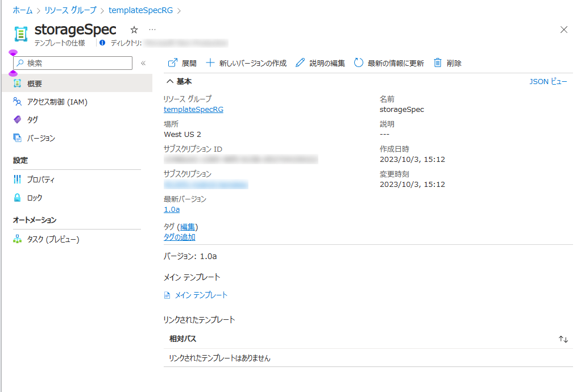This screenshot has height=392, width=581.
Task: Open タグ in the sidebar
Action: 32,120
